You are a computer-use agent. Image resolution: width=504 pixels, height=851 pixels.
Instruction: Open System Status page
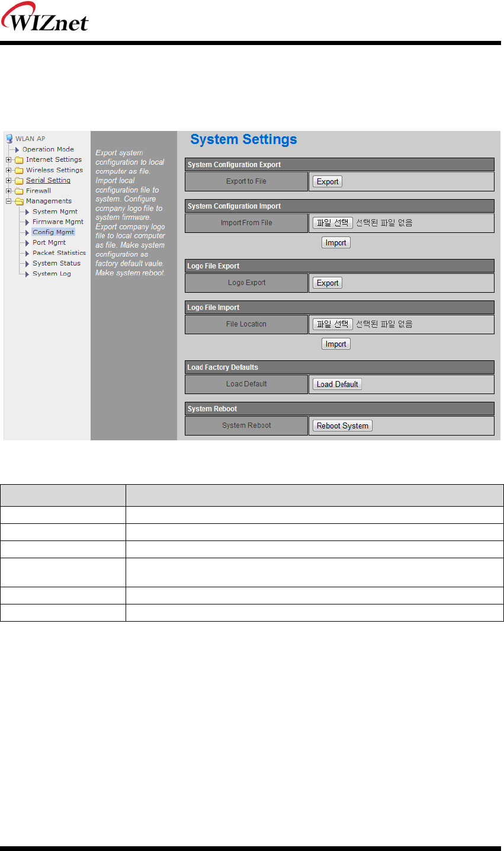pos(56,263)
